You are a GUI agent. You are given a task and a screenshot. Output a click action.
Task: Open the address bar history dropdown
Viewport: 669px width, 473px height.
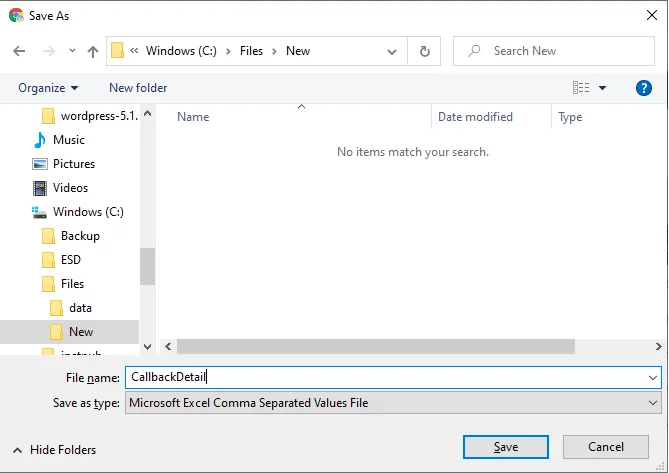point(392,52)
